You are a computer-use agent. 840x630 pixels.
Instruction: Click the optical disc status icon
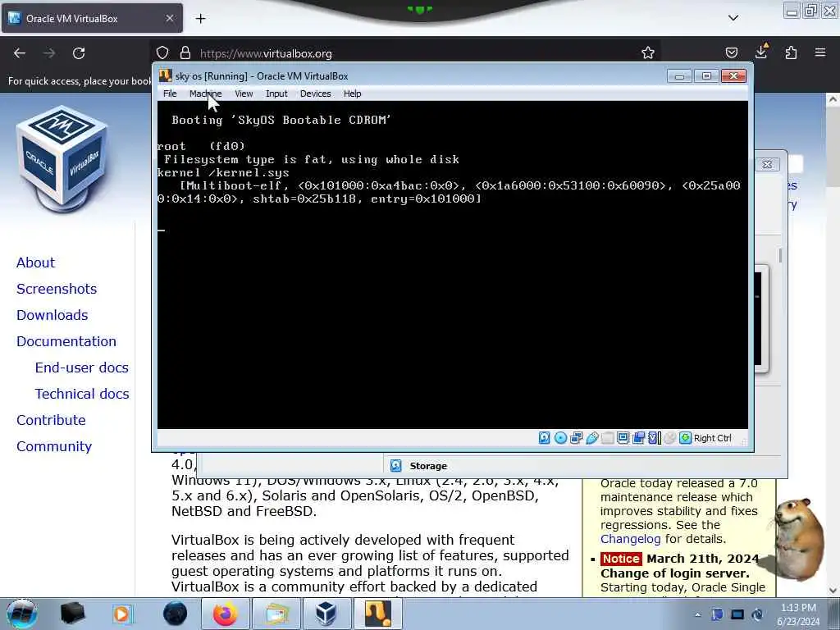click(560, 438)
